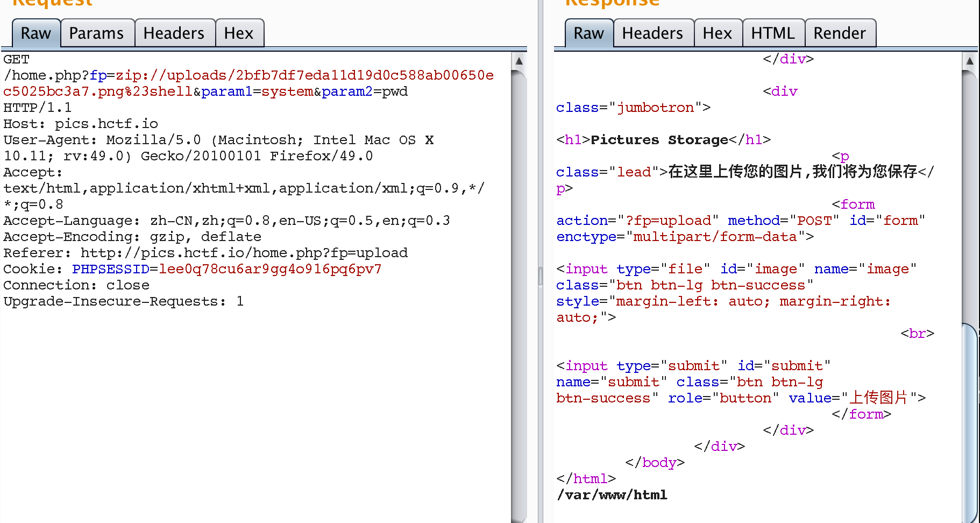Click the closing </html> tag
This screenshot has width=980, height=523.
[586, 479]
